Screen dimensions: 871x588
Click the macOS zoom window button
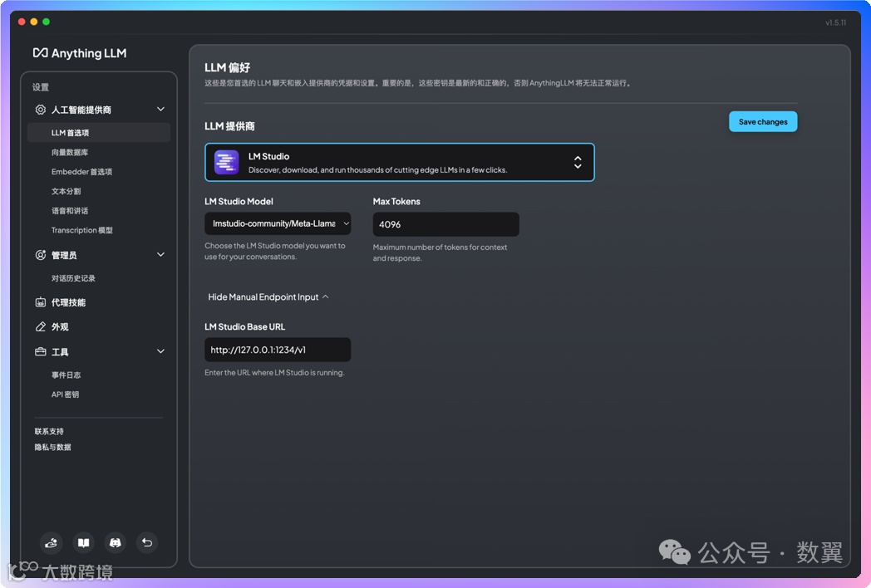(46, 22)
